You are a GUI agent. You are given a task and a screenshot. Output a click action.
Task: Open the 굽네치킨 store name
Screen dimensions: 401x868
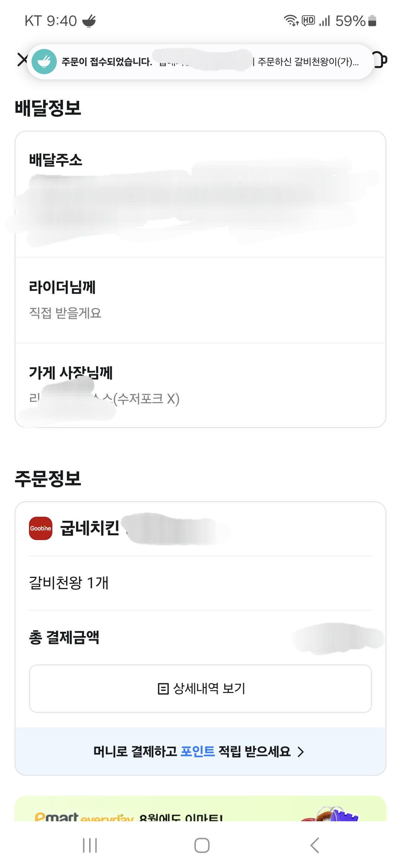[x=90, y=528]
